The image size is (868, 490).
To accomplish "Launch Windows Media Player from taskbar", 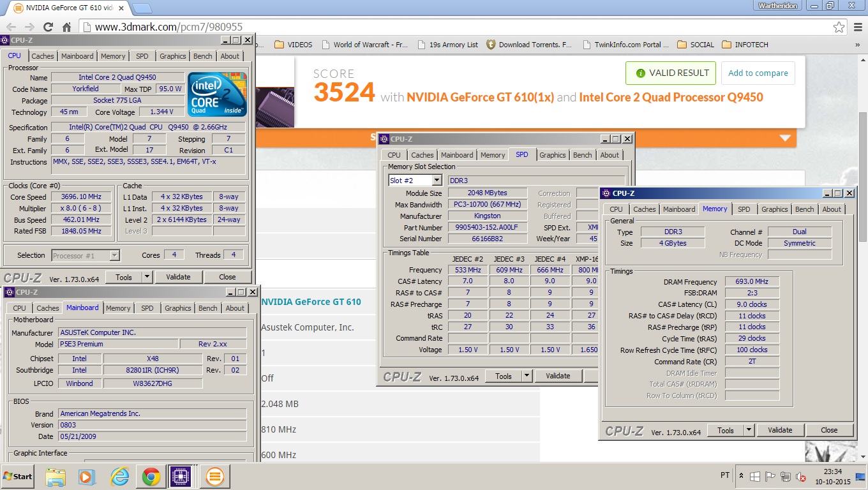I will (86, 477).
